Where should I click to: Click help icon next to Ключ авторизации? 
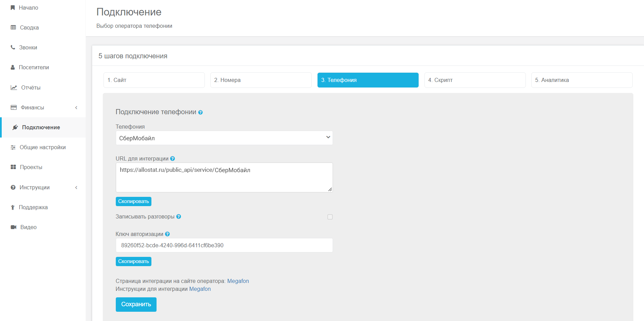(168, 234)
